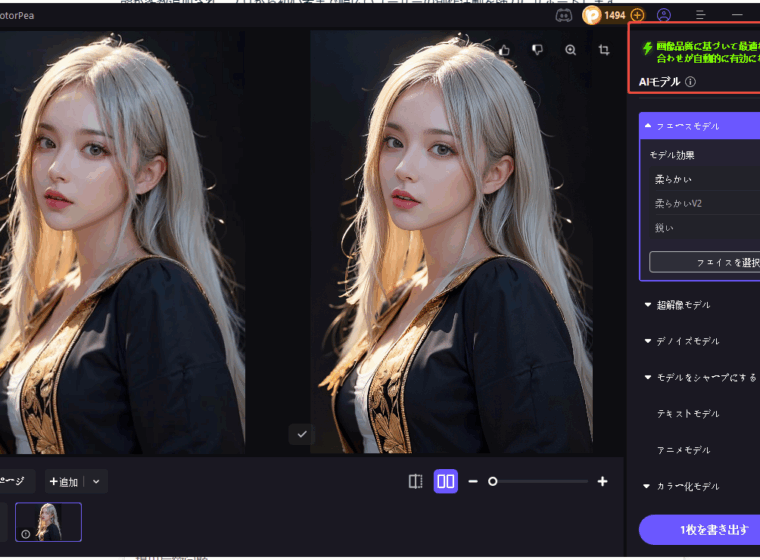Click the coin balance icon showing 1494
Image resolution: width=760 pixels, height=560 pixels.
click(591, 16)
